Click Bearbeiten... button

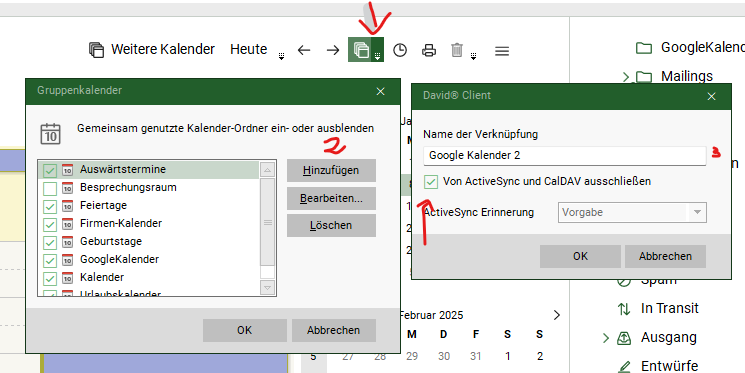(x=331, y=198)
